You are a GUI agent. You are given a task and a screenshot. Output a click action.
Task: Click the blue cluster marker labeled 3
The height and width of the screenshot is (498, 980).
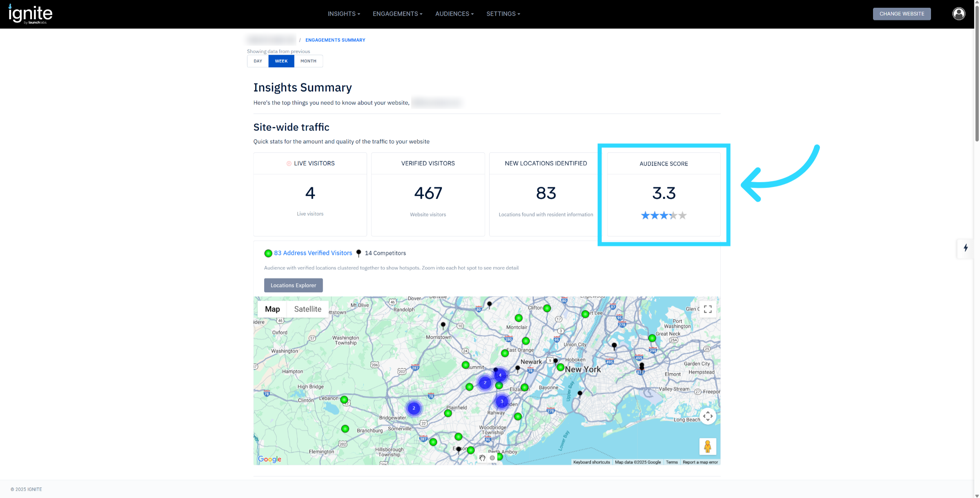coord(502,401)
